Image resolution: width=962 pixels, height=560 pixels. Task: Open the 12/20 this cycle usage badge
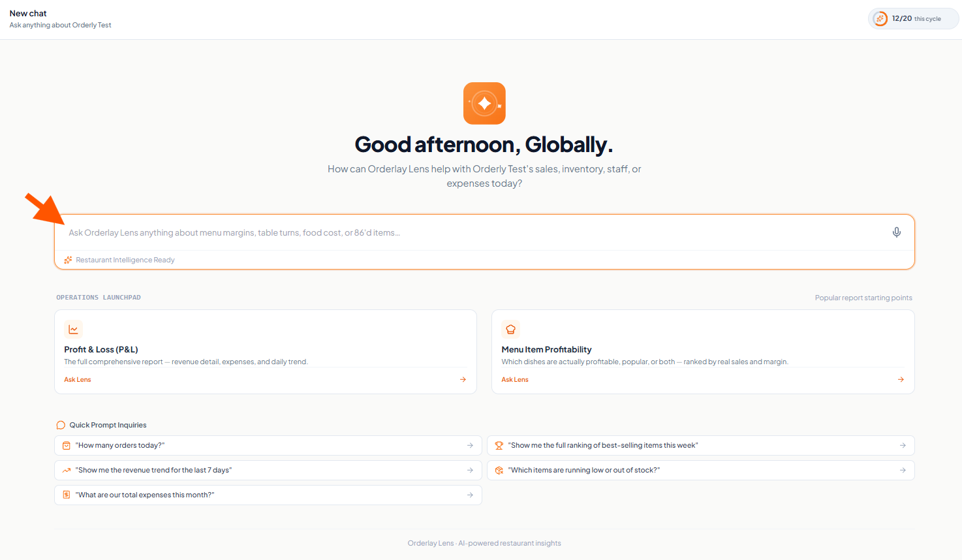pos(913,19)
